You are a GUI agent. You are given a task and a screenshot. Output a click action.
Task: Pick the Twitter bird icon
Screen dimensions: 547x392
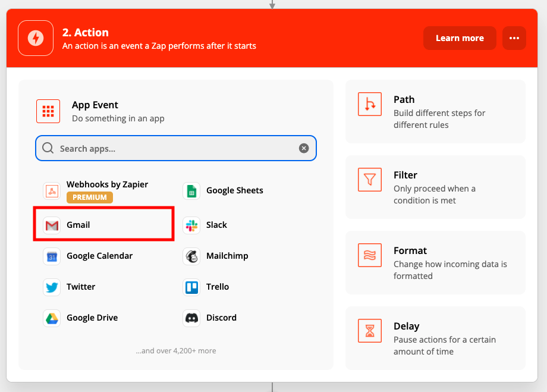[52, 287]
